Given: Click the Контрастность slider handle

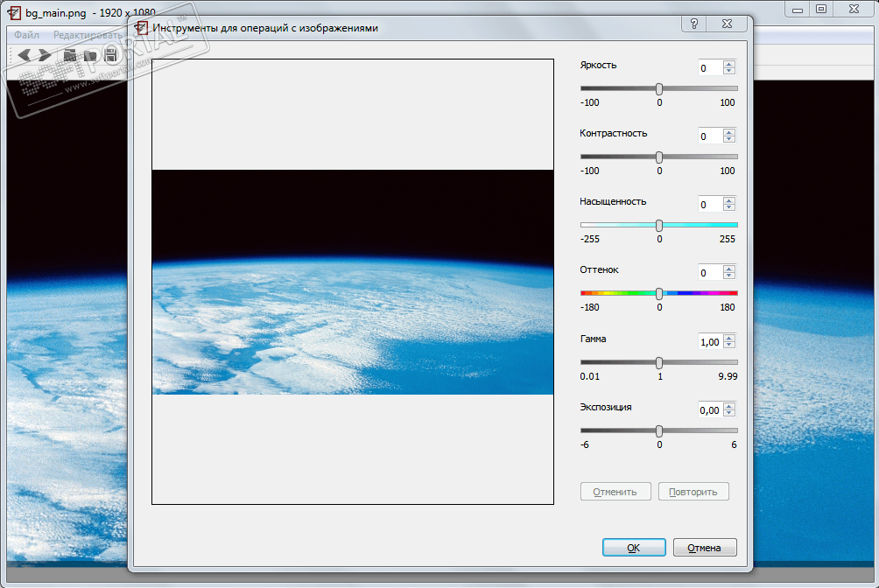Looking at the screenshot, I should (x=659, y=157).
